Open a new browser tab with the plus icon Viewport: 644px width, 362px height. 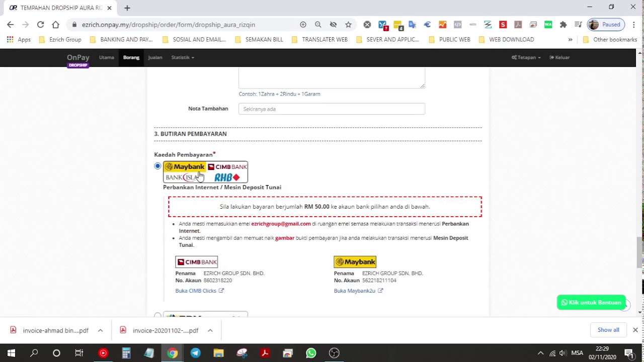pyautogui.click(x=127, y=8)
